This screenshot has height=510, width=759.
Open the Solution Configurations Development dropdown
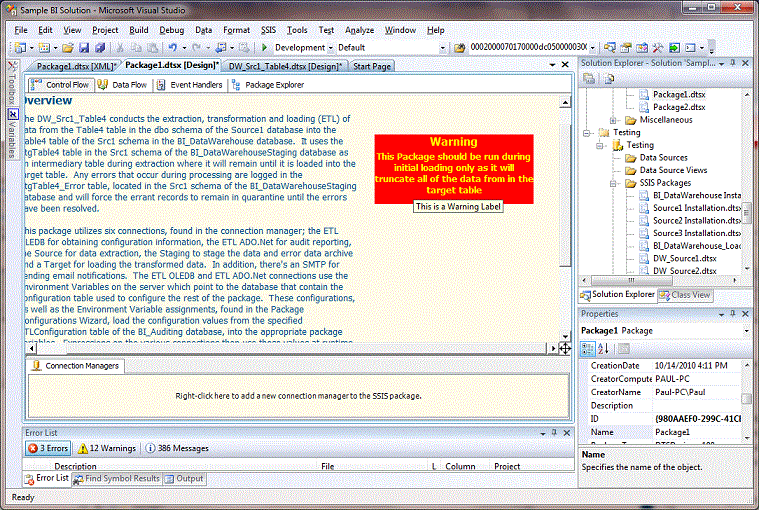(x=331, y=48)
